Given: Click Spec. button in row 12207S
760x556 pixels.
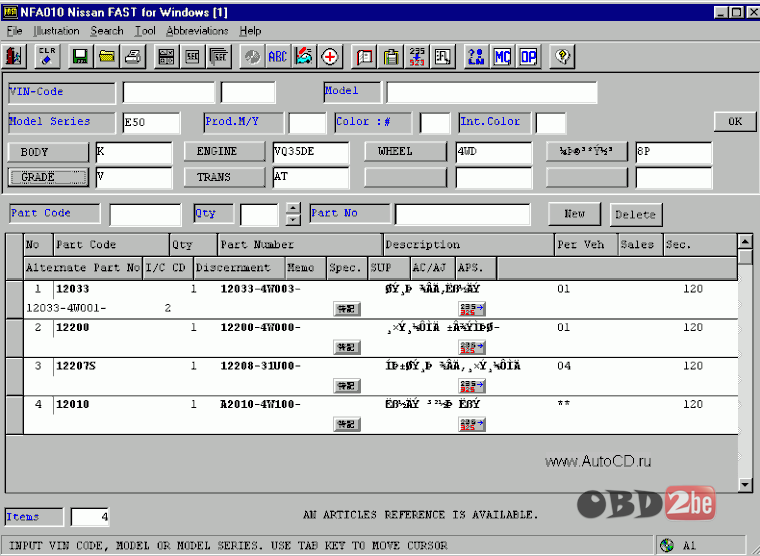Looking at the screenshot, I should (347, 386).
